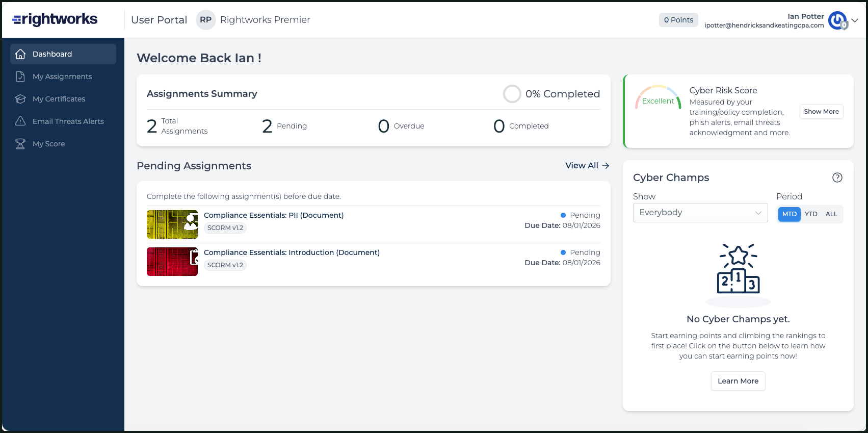Expand the user account menu chevron
This screenshot has height=433, width=868.
855,20
